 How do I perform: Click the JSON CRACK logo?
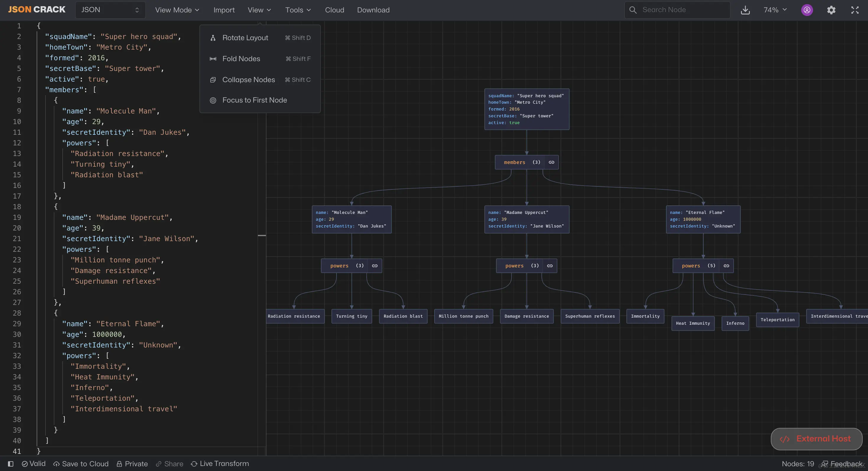click(36, 9)
